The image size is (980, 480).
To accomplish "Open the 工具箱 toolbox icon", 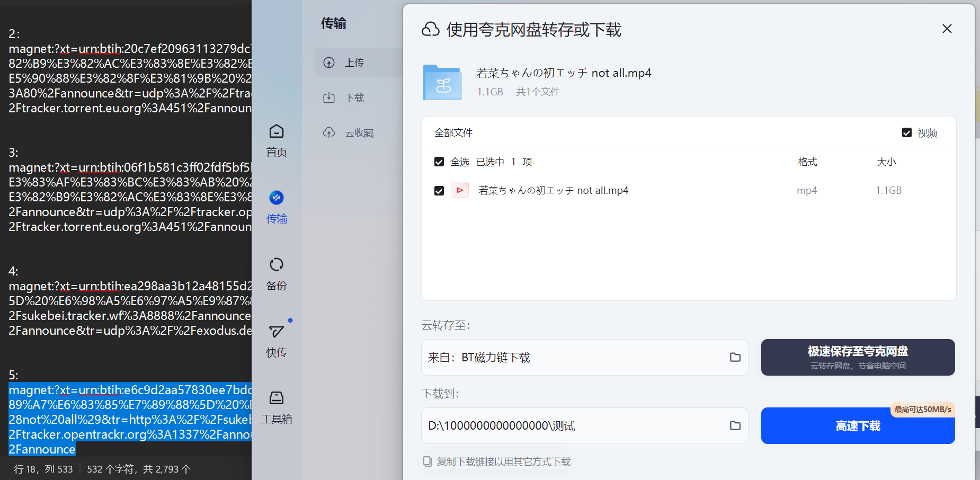I will [276, 406].
